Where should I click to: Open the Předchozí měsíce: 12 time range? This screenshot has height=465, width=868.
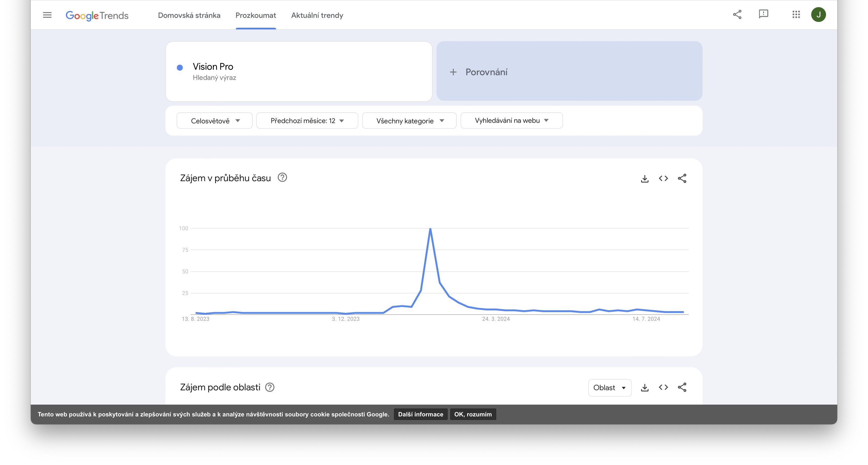(x=307, y=121)
